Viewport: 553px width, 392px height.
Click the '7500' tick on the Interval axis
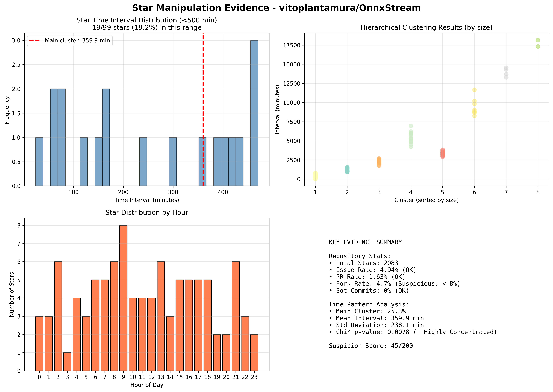[x=294, y=122]
